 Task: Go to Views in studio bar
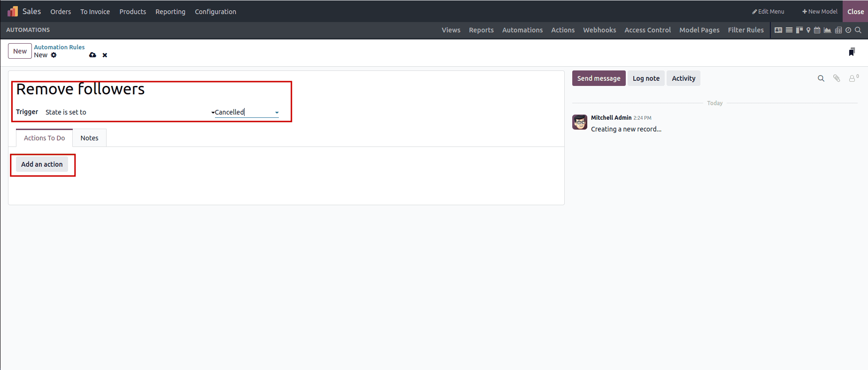[x=451, y=30]
